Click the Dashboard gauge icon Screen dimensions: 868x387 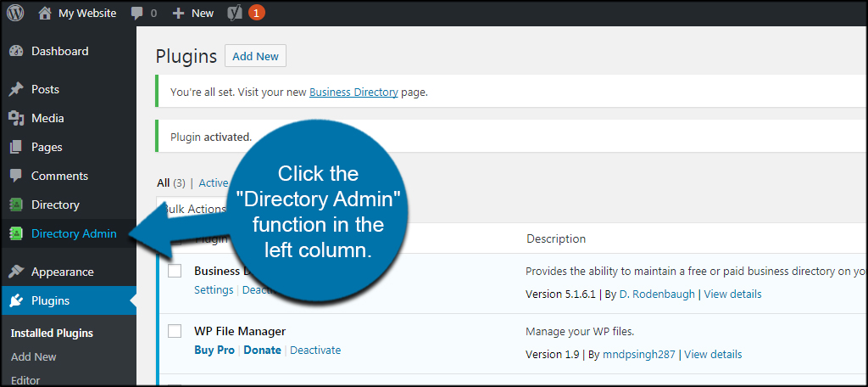(17, 51)
